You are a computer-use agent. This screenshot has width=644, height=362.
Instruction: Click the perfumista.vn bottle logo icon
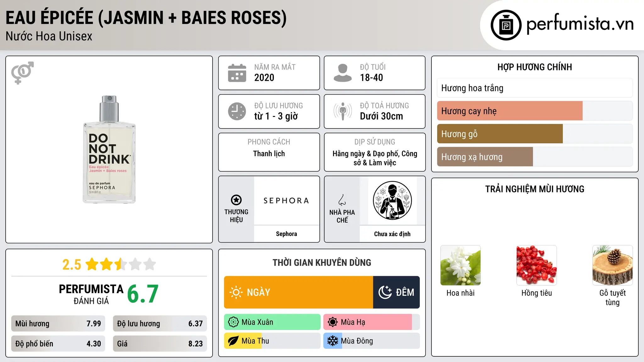(x=506, y=25)
